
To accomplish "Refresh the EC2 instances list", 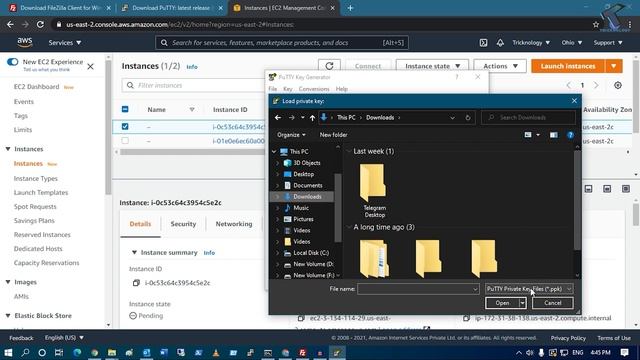I will pyautogui.click(x=329, y=66).
